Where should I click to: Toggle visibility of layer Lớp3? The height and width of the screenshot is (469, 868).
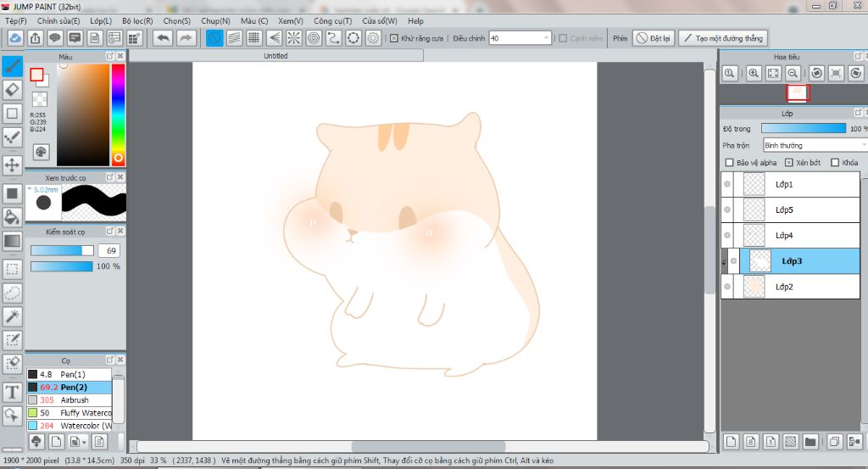733,261
